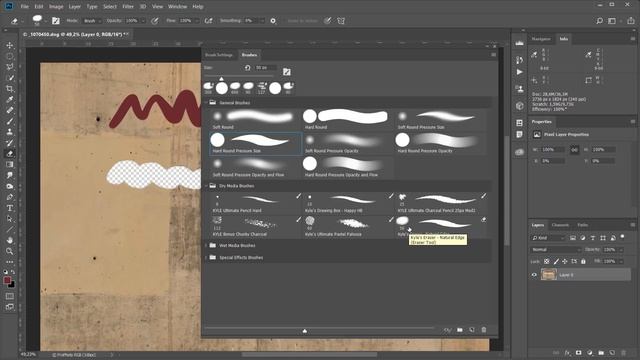Screen dimensions: 640x360
Task: Open Flow dropdown in options bar
Action: point(197,21)
